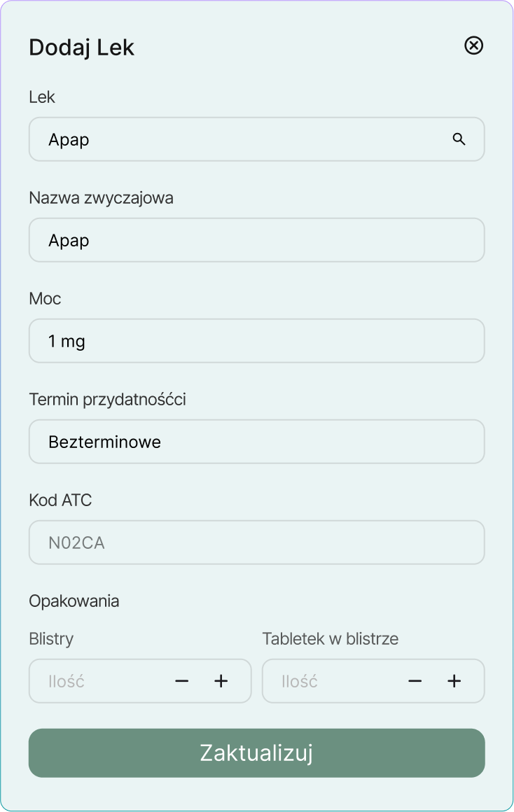
Task: Focus the Lek search field containing Apap
Action: pyautogui.click(x=238, y=139)
